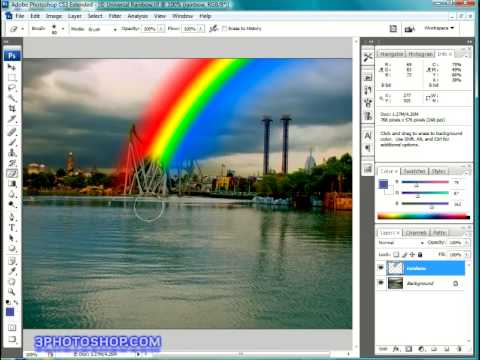Select the Clone Stamp tool
Image resolution: width=480 pixels, height=360 pixels.
click(x=12, y=153)
